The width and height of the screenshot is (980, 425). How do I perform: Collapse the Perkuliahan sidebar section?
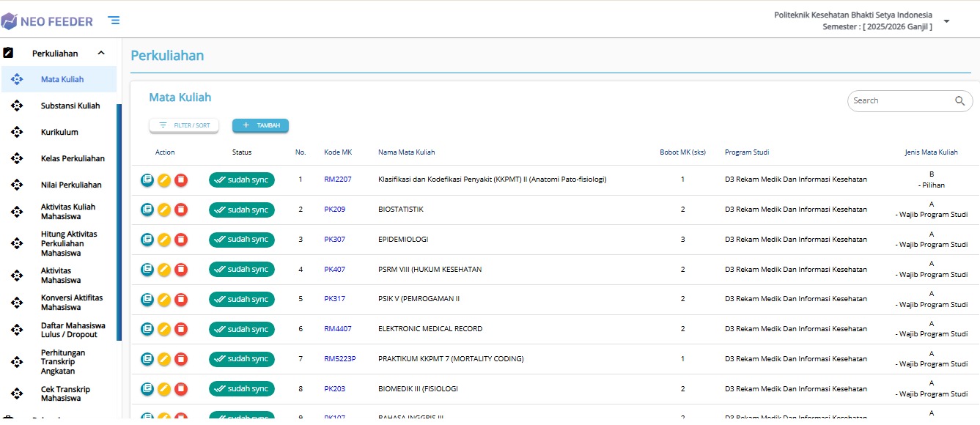[x=101, y=53]
